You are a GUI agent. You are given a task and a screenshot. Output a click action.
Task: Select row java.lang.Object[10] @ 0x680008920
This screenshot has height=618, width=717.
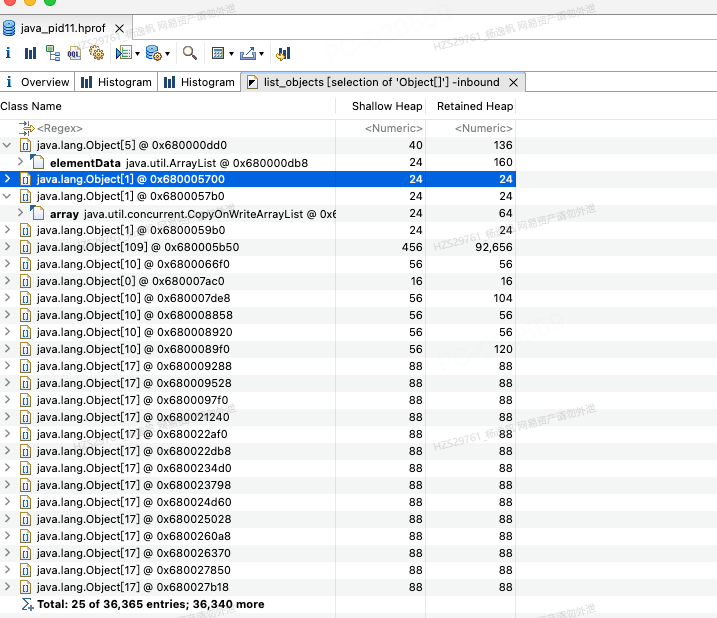(258, 332)
